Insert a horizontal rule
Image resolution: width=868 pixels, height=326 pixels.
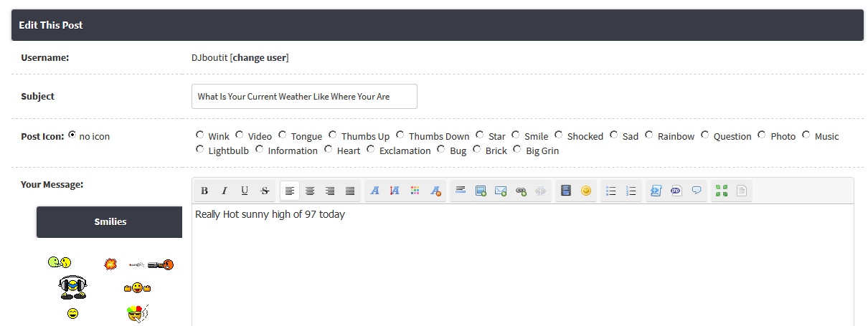[x=461, y=191]
